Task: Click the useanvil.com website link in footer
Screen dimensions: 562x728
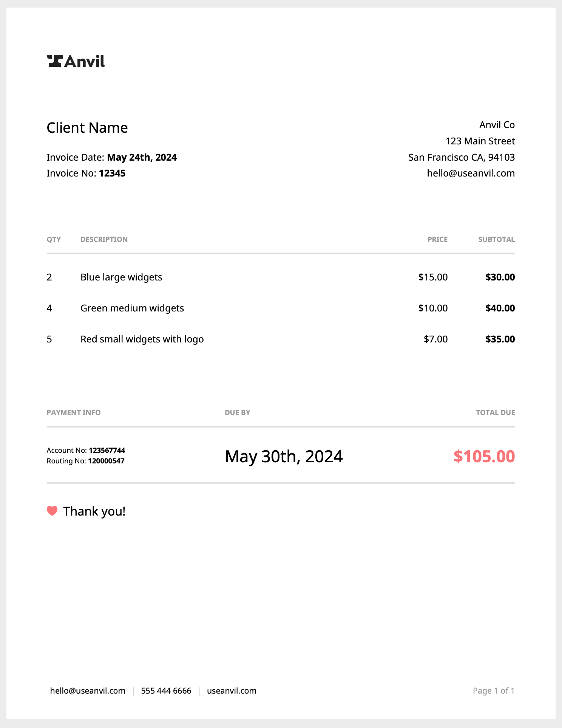Action: coord(232,691)
